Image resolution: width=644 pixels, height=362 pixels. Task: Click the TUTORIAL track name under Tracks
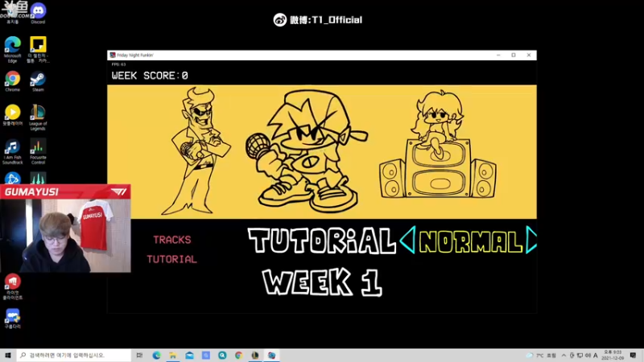point(171,259)
